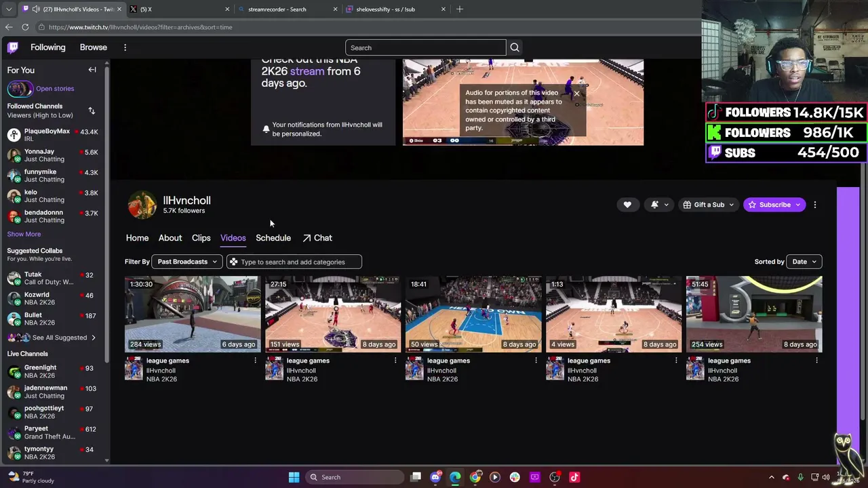Focus the category search filter field

(294, 262)
